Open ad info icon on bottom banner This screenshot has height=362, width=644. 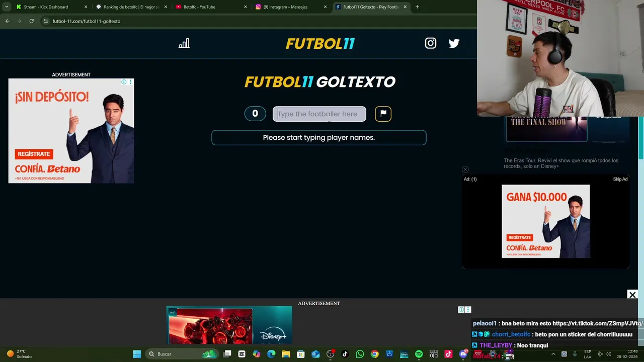point(461,310)
